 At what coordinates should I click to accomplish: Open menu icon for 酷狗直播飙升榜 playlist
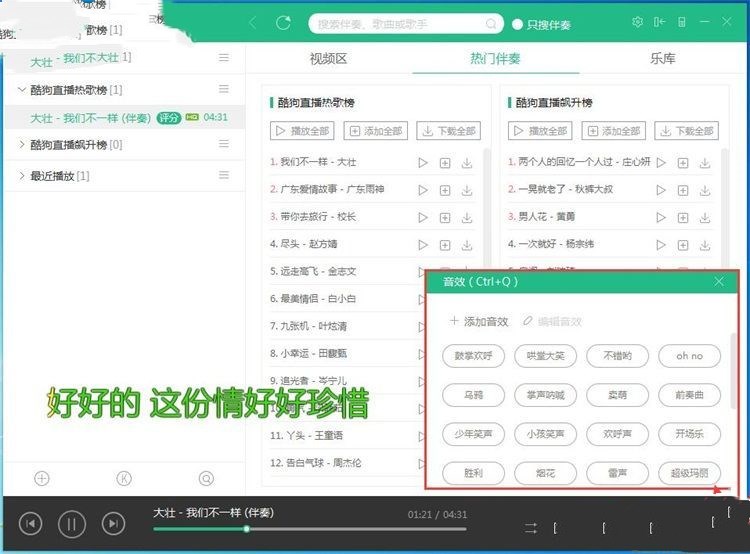223,144
